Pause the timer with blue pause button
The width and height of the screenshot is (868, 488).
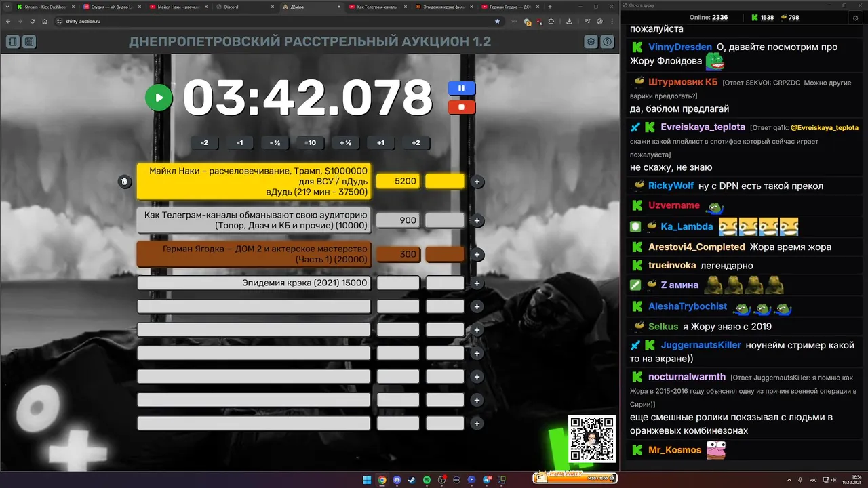(x=461, y=88)
